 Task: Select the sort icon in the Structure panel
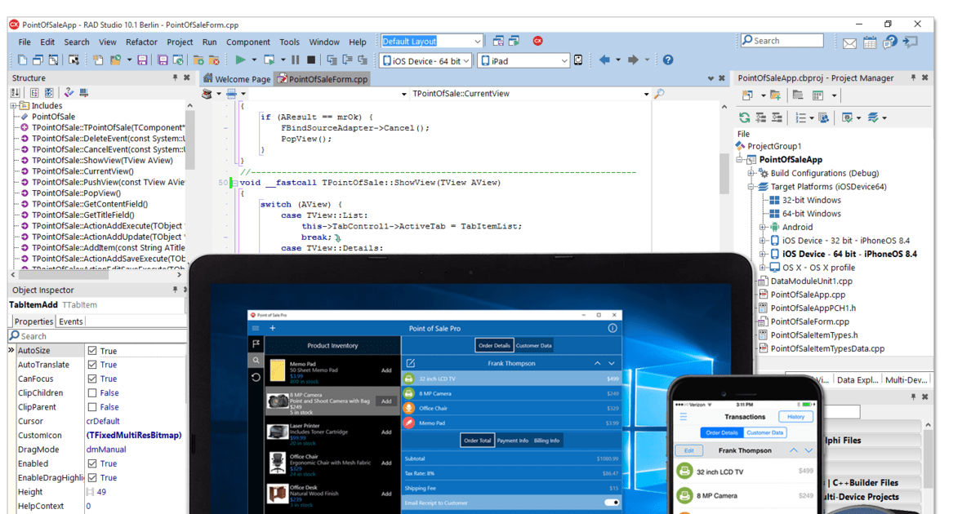tap(16, 92)
